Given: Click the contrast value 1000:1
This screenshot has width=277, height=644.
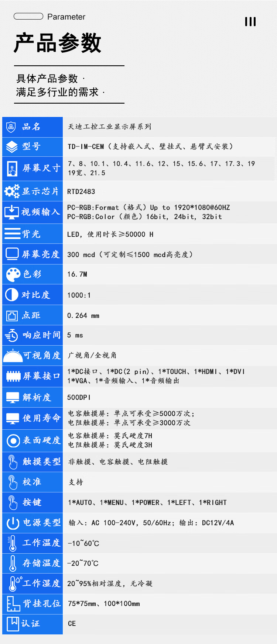Looking at the screenshot, I should point(79,295).
